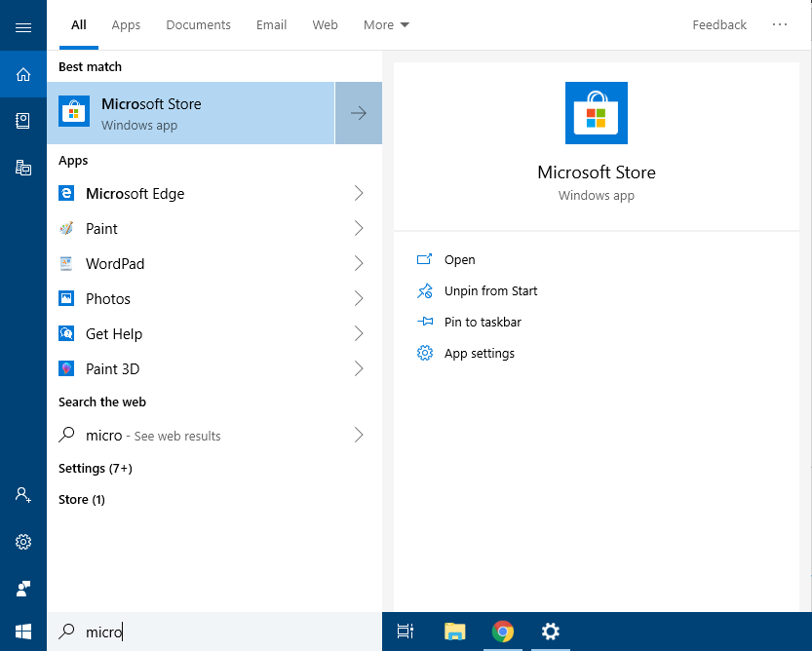
Task: Click in the search box containing micro
Action: click(x=214, y=632)
